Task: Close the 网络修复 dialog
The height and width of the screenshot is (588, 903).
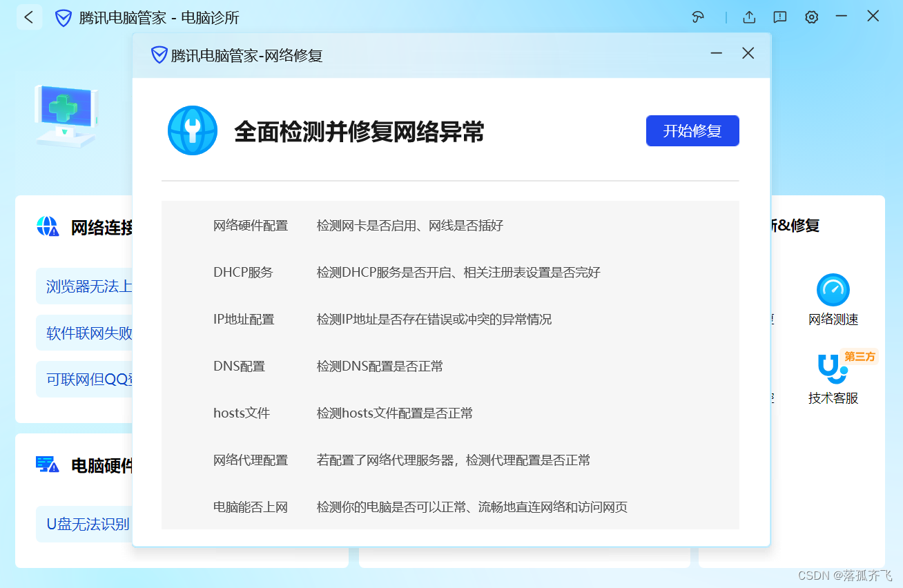Action: click(748, 53)
